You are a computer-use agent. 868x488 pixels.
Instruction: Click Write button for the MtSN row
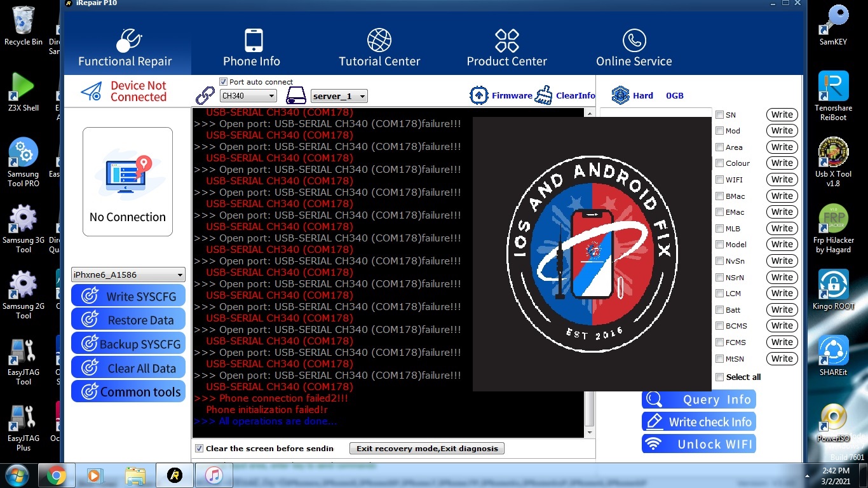(x=782, y=359)
